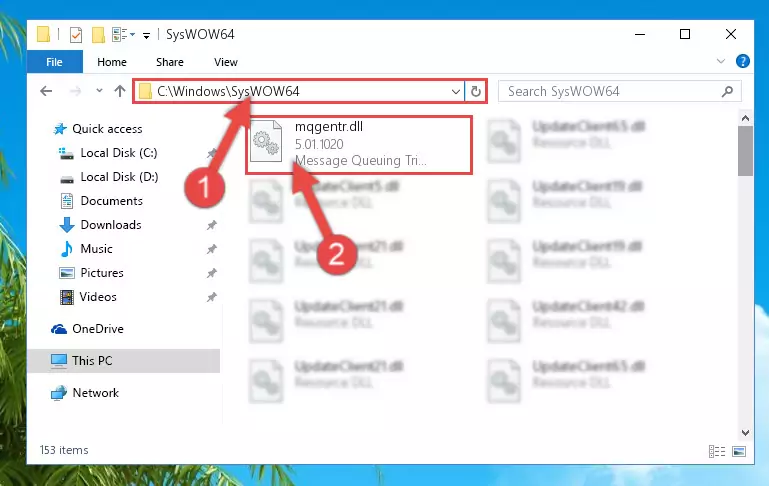This screenshot has height=486, width=769.
Task: Click the search magnifier icon
Action: tap(727, 92)
